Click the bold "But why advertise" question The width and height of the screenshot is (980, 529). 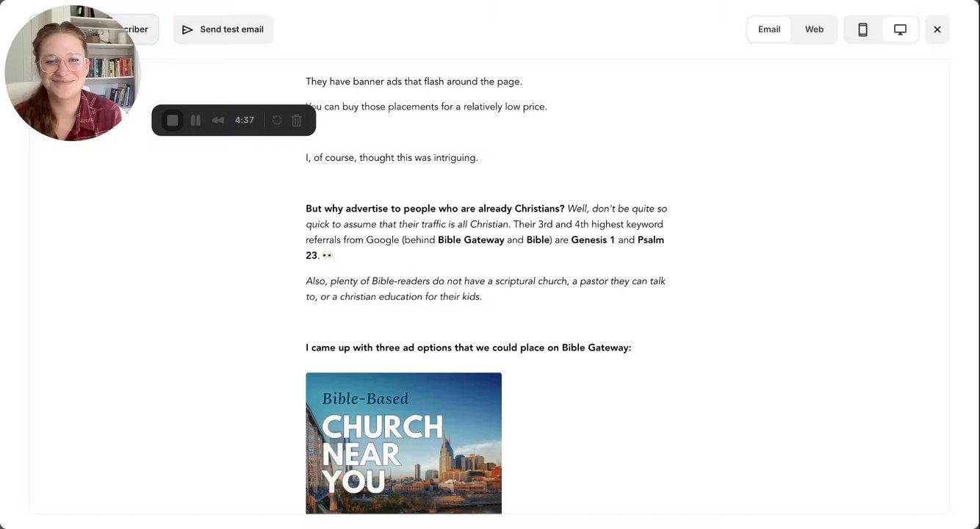435,209
